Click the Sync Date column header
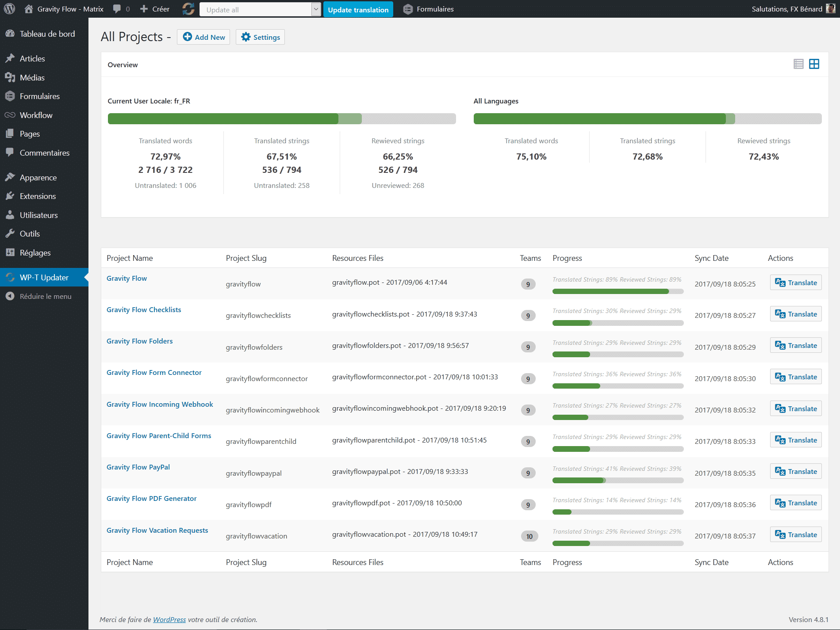This screenshot has height=630, width=840. click(x=711, y=258)
